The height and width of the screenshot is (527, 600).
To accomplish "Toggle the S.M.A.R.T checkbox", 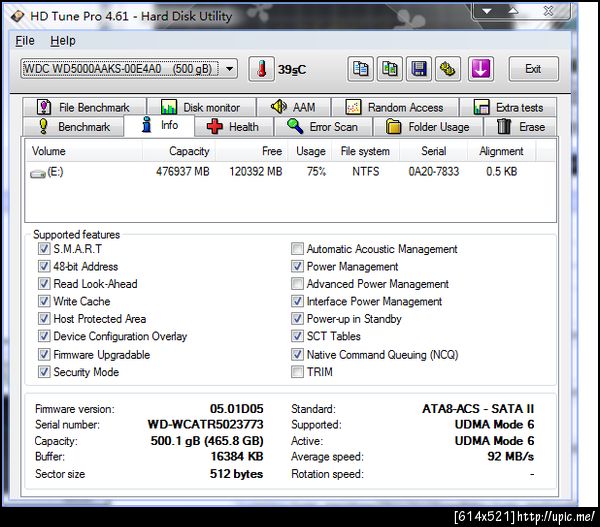I will click(44, 249).
